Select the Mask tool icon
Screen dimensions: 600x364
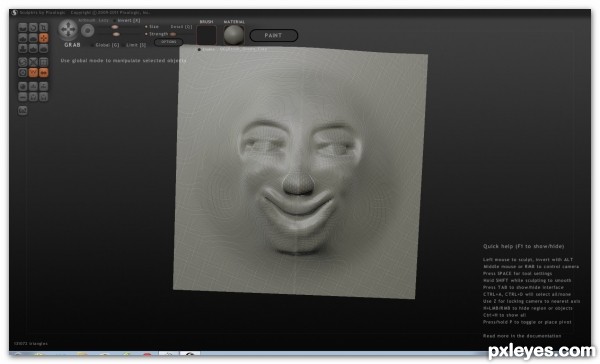pyautogui.click(x=23, y=72)
